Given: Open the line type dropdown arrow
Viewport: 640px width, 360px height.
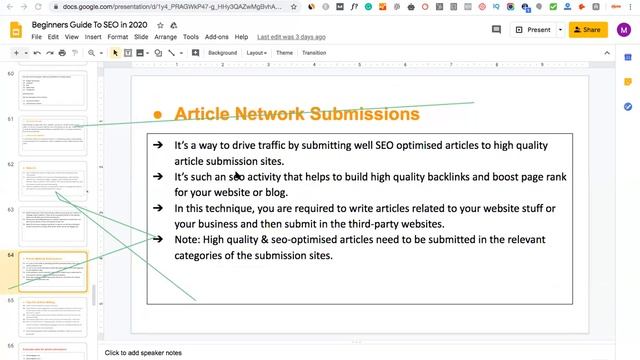Looking at the screenshot, I should point(181,53).
